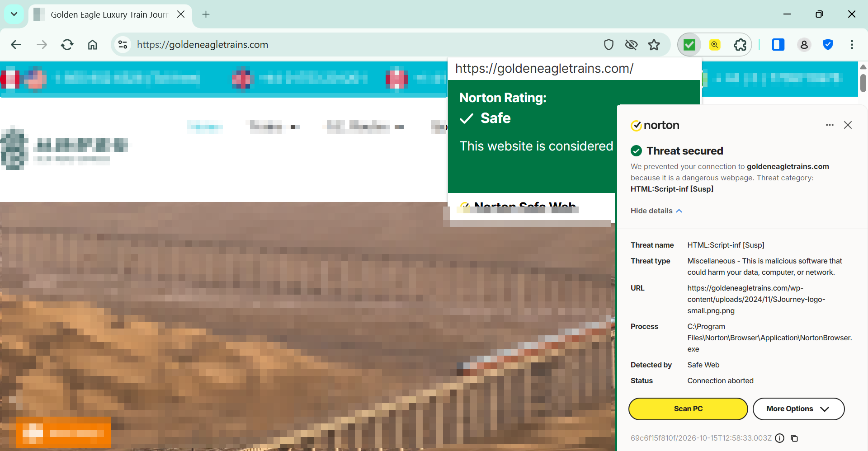Open the yellow Norton search extension
The image size is (868, 451).
[x=714, y=45]
